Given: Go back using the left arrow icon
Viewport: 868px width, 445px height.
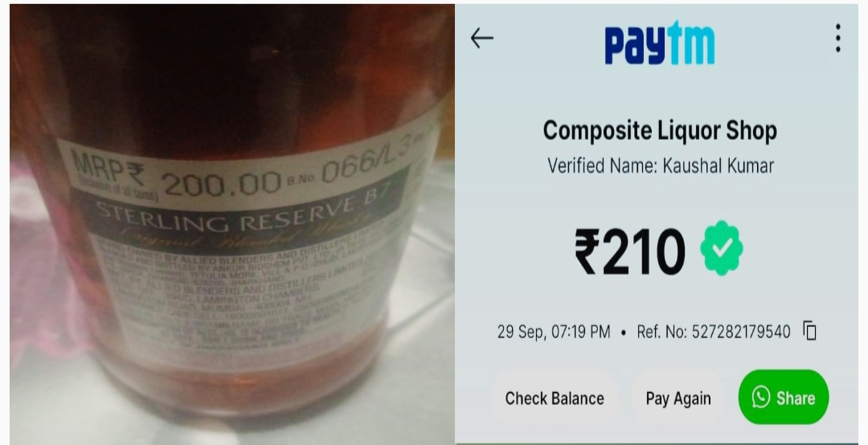Looking at the screenshot, I should [481, 39].
